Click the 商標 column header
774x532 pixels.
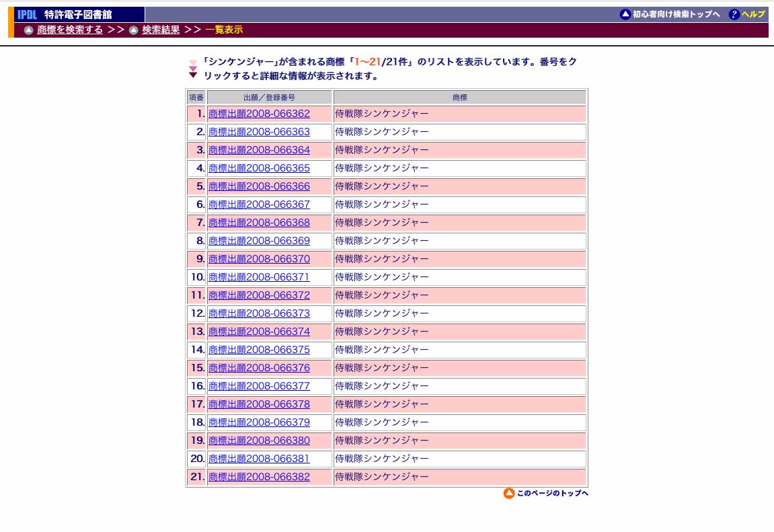459,98
